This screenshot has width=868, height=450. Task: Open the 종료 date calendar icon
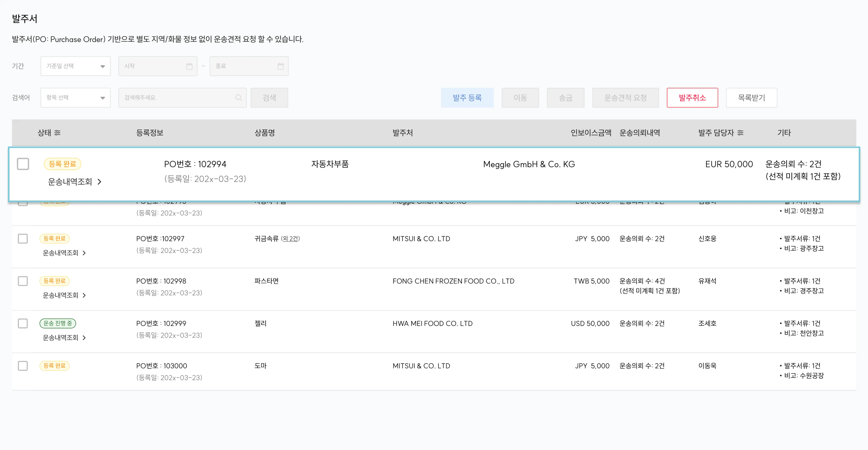click(x=280, y=66)
